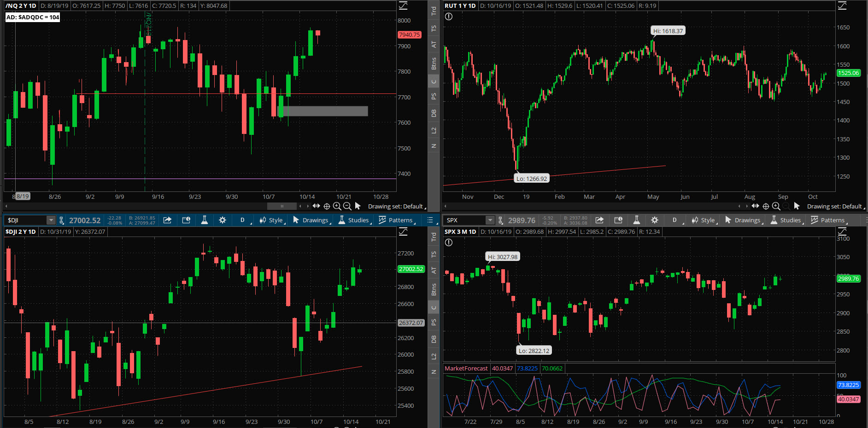Open the Drawings menu on SPX toolbar
This screenshot has height=428, width=868.
click(744, 220)
